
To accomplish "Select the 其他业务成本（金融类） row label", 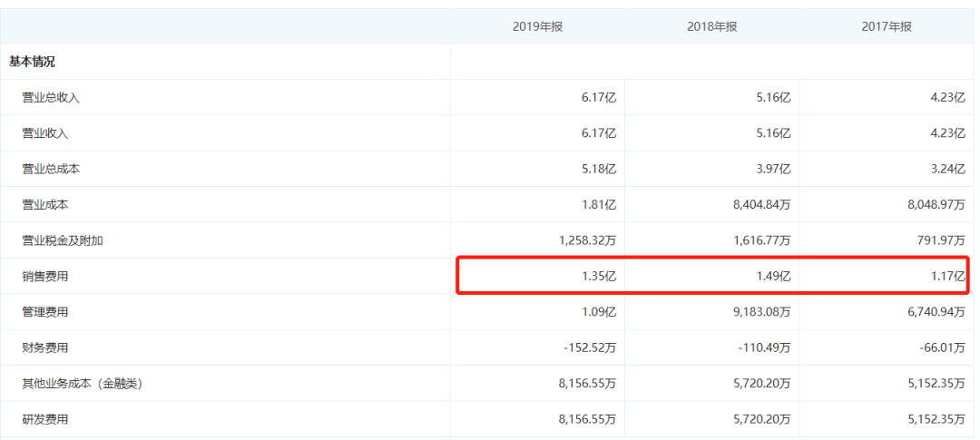I will (x=83, y=384).
